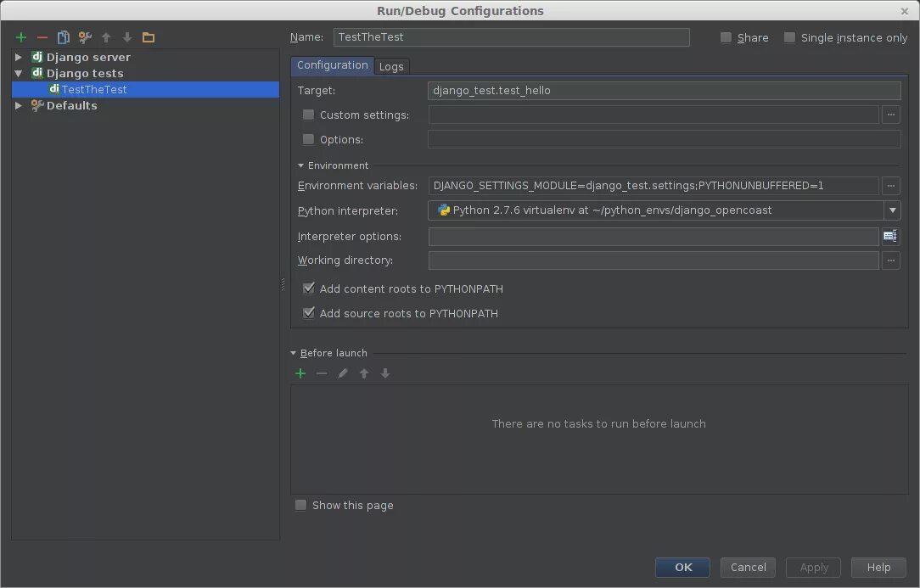Enable the Share checkbox
This screenshot has width=920, height=588.
[x=726, y=37]
